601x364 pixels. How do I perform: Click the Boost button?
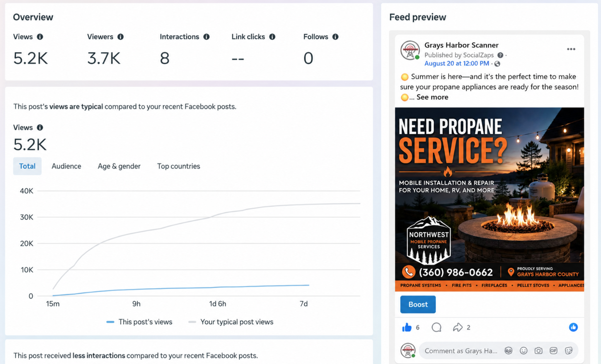418,304
